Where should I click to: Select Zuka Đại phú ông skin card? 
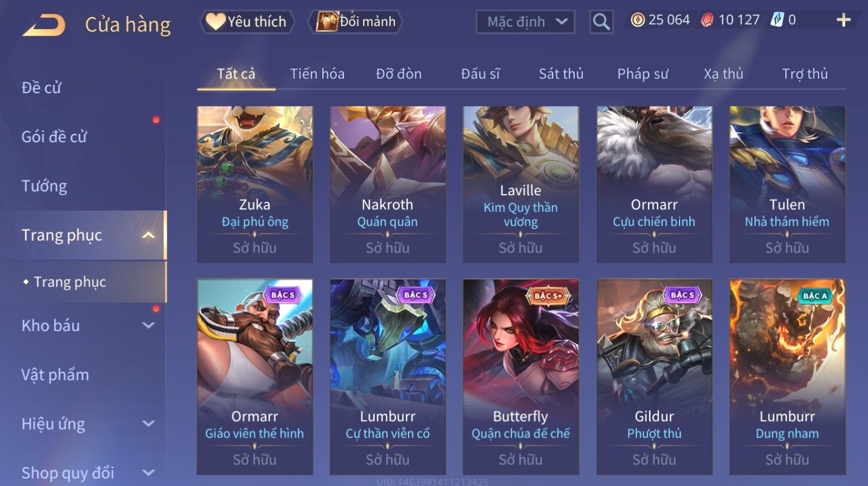point(255,184)
